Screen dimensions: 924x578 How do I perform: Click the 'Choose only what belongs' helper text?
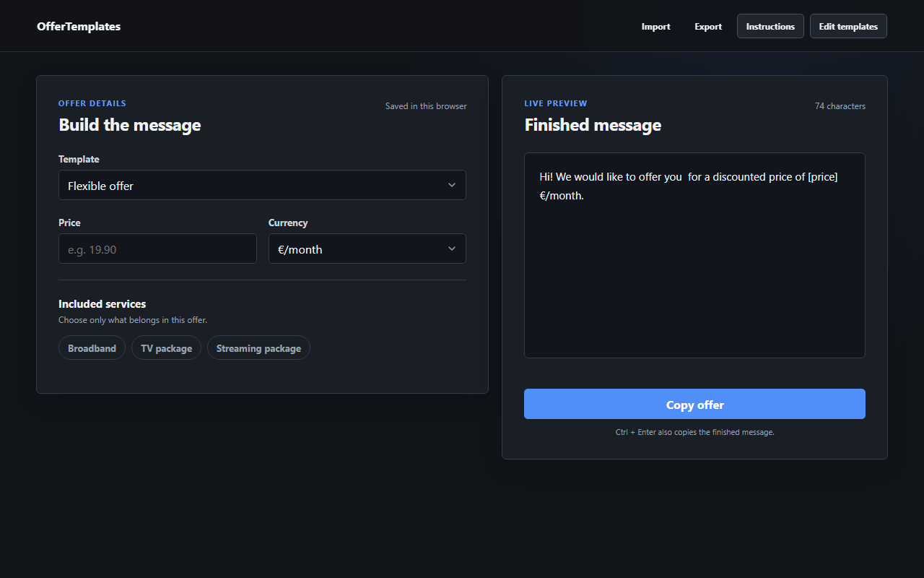tap(133, 320)
